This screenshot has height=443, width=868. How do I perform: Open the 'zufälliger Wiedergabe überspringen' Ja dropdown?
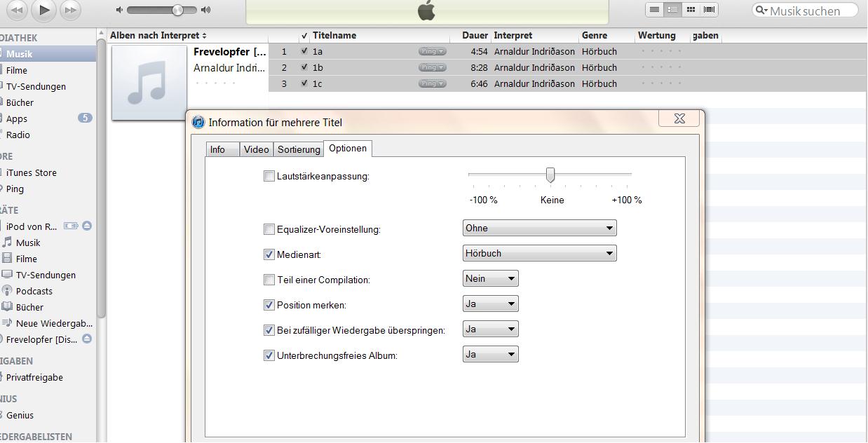coord(491,329)
